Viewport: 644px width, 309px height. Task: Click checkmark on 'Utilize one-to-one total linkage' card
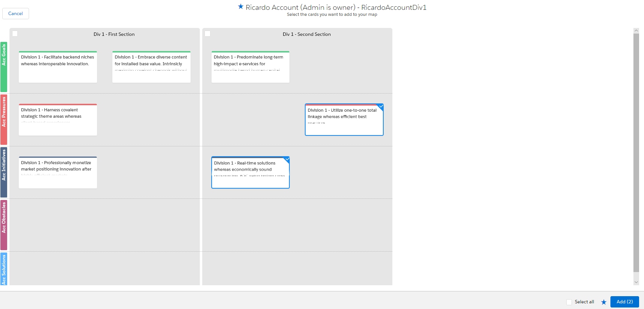(381, 106)
